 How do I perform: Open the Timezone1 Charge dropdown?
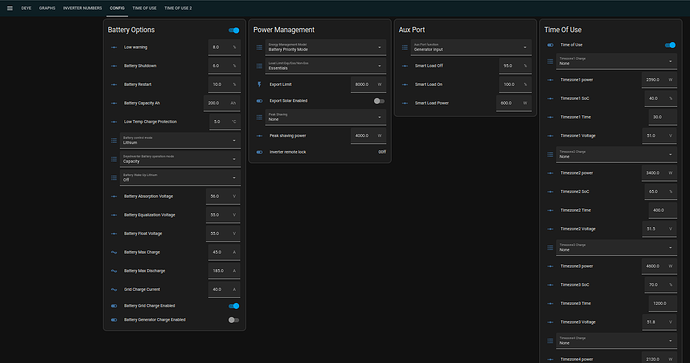coord(616,61)
